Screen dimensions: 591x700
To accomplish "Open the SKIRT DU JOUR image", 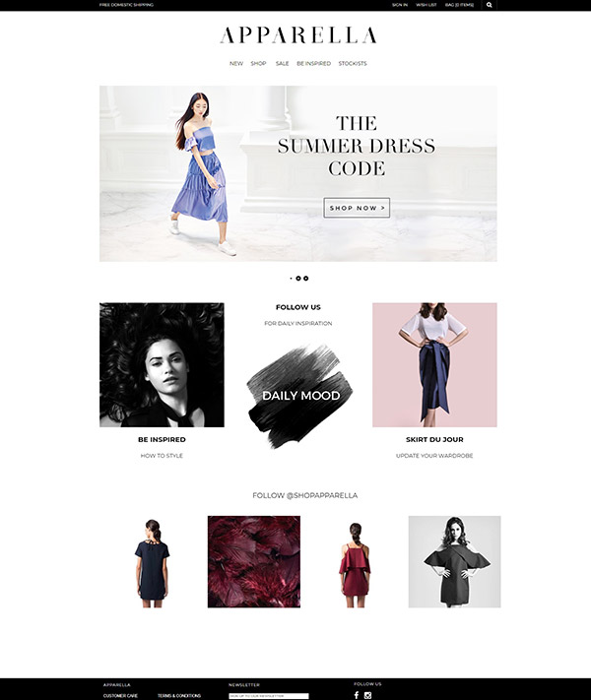I will pos(434,364).
